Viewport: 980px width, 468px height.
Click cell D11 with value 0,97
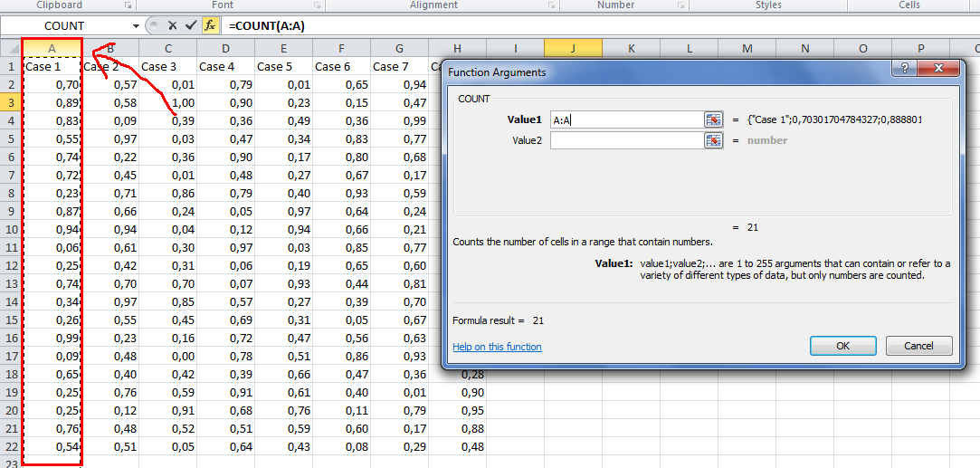225,247
